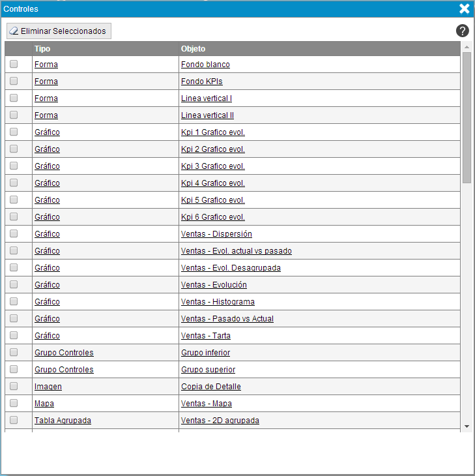The image size is (475, 476).
Task: Open the Linea vertical I object link
Action: pos(206,98)
